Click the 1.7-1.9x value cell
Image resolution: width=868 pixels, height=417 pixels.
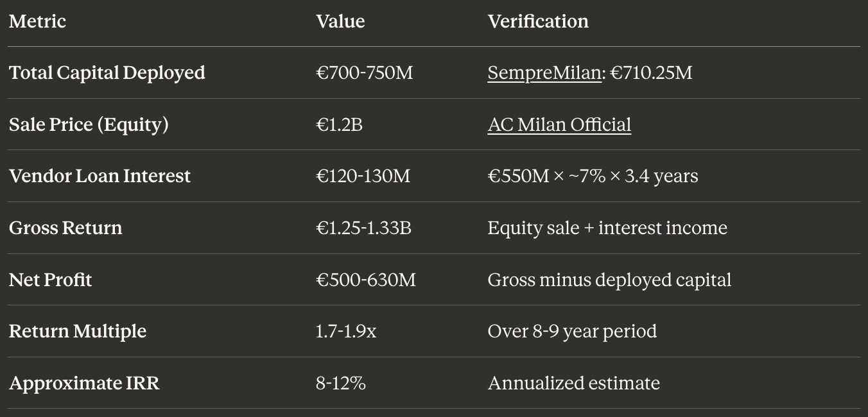point(346,332)
